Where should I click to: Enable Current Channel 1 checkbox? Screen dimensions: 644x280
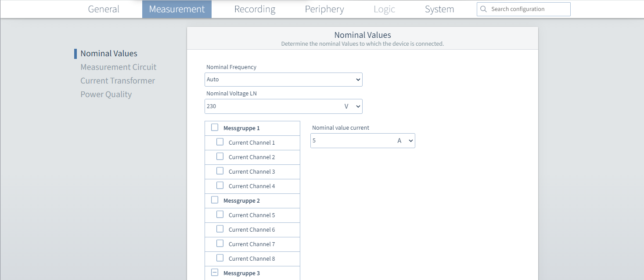[x=220, y=142]
